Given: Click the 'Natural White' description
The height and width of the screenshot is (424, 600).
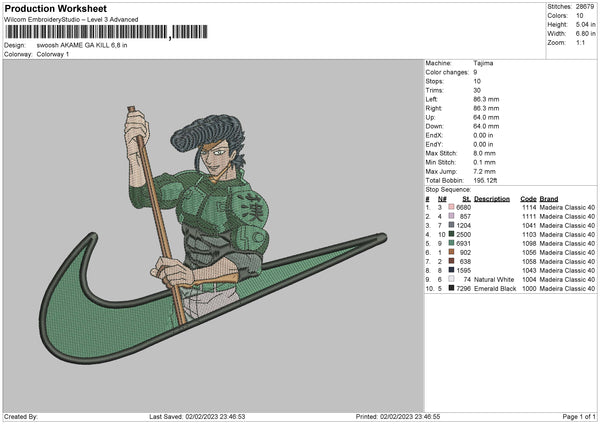Looking at the screenshot, I should [494, 280].
